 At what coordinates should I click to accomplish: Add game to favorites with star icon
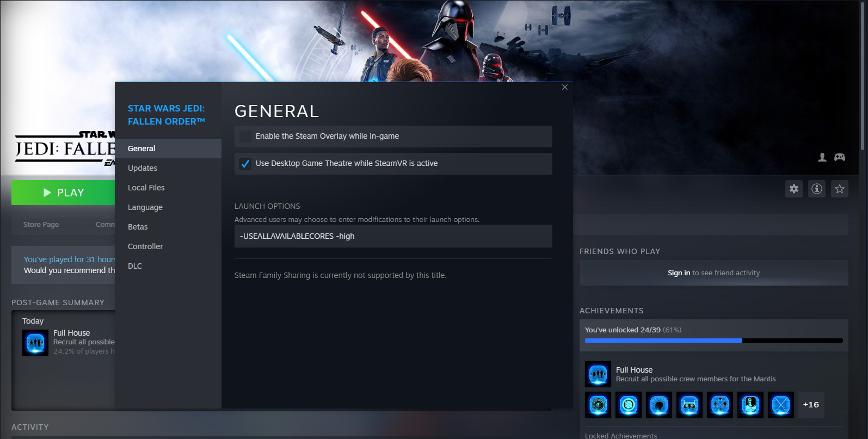(840, 189)
